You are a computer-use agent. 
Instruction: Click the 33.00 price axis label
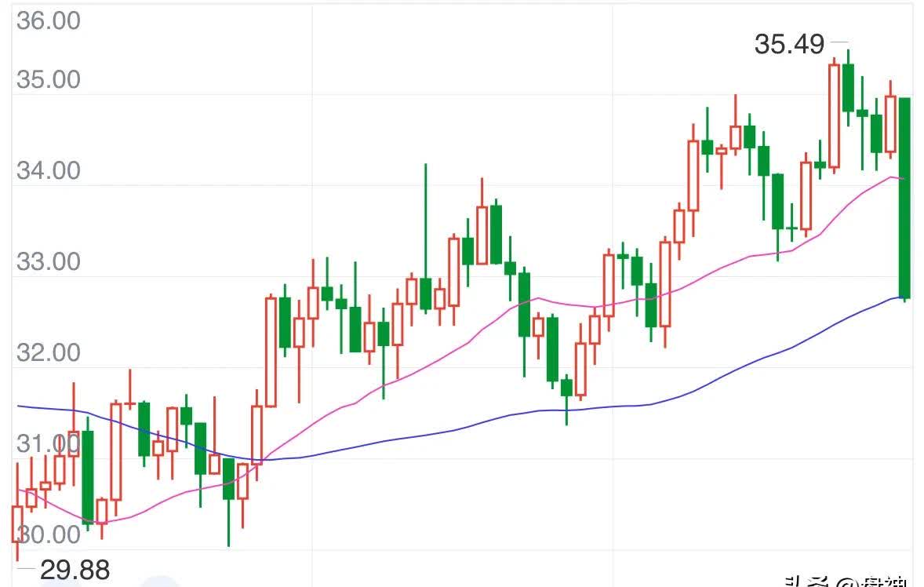pos(48,261)
